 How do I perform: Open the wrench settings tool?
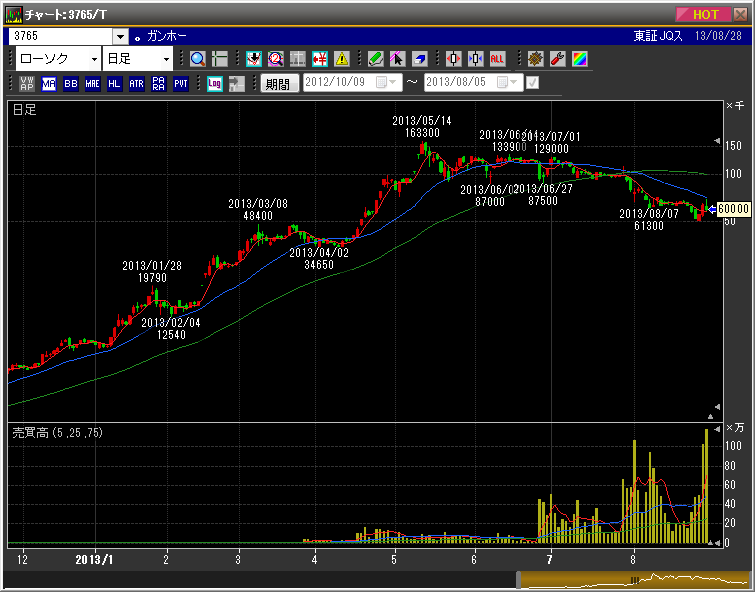pos(558,59)
